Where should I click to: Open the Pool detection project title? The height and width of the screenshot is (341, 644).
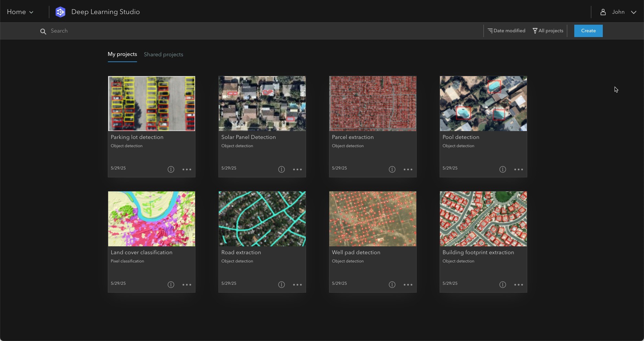[x=461, y=137]
